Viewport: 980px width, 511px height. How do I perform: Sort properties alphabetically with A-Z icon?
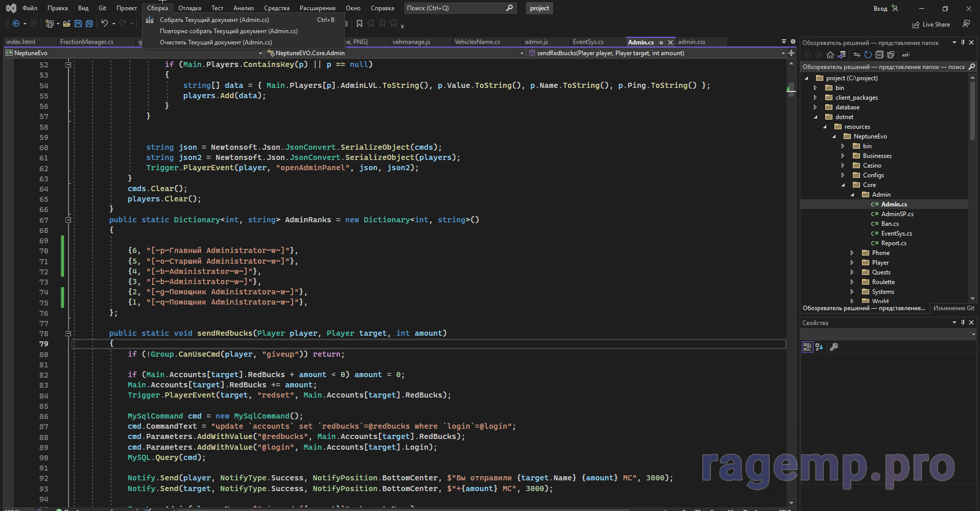coord(819,347)
